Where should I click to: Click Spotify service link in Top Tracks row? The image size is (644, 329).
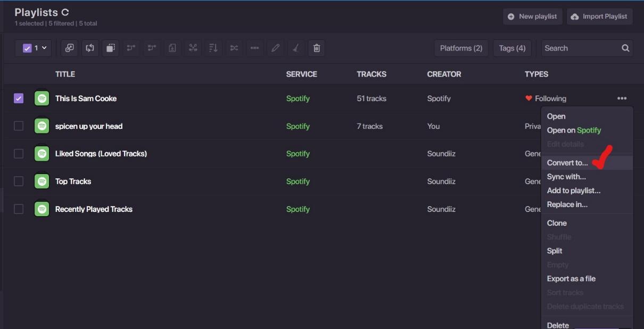(x=298, y=182)
